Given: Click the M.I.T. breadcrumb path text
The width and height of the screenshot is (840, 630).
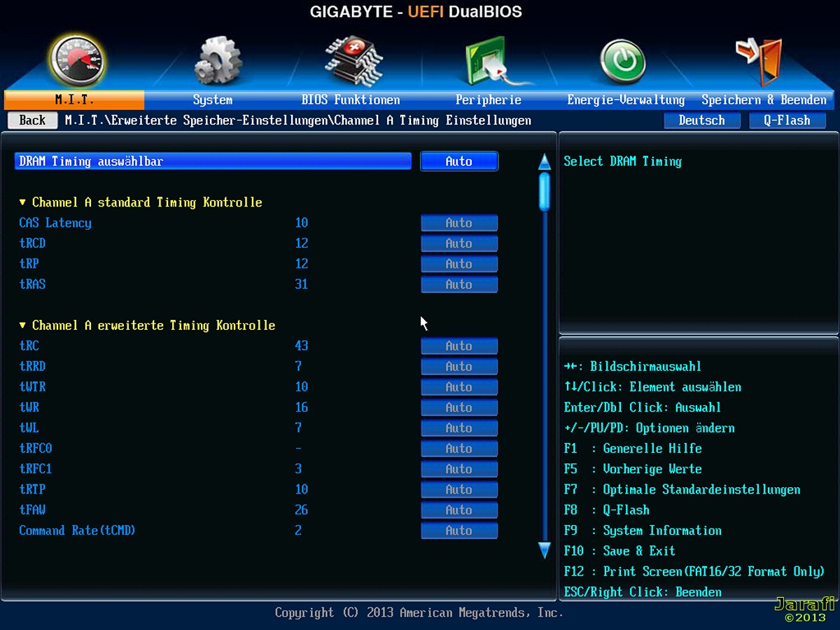Looking at the screenshot, I should (298, 120).
